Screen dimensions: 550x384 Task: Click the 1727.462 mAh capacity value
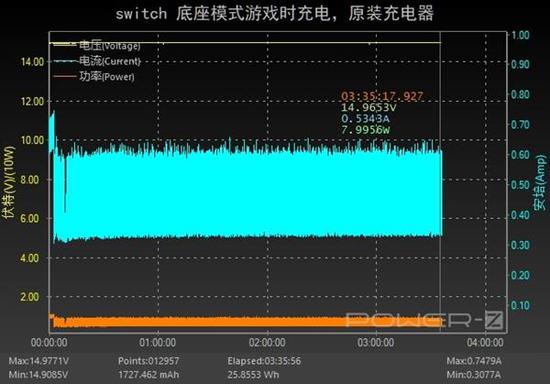click(x=148, y=375)
